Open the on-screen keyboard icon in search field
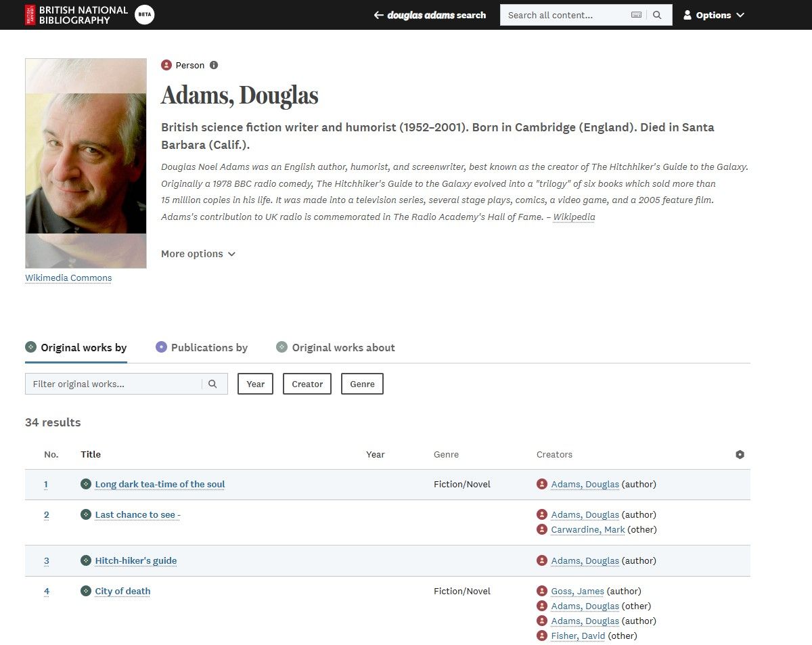Image resolution: width=812 pixels, height=645 pixels. 636,14
